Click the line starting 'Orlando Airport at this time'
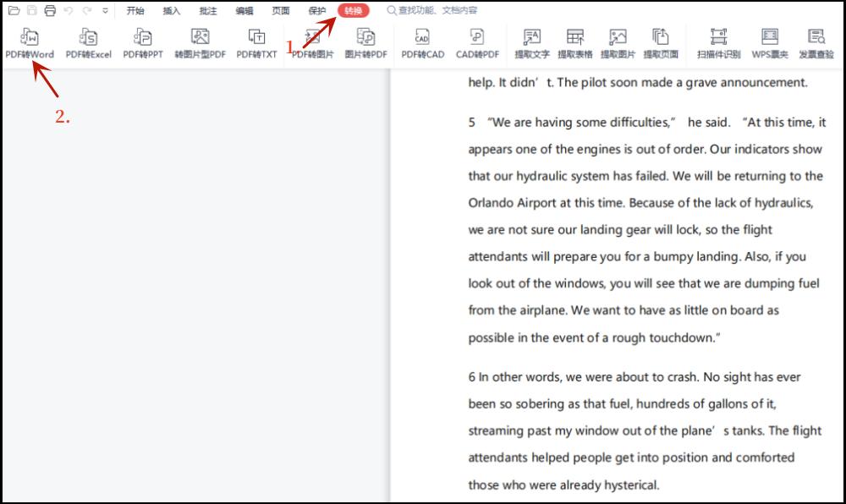The image size is (846, 504). pos(640,203)
